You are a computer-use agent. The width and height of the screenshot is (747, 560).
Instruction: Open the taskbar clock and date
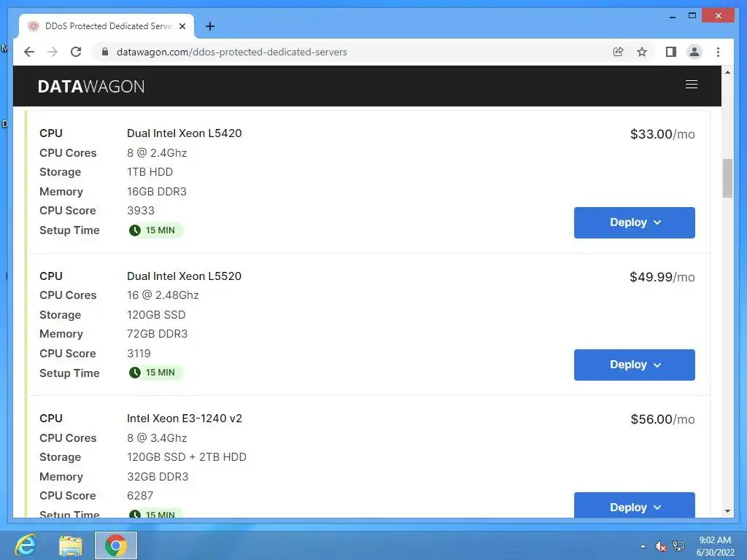(x=715, y=546)
